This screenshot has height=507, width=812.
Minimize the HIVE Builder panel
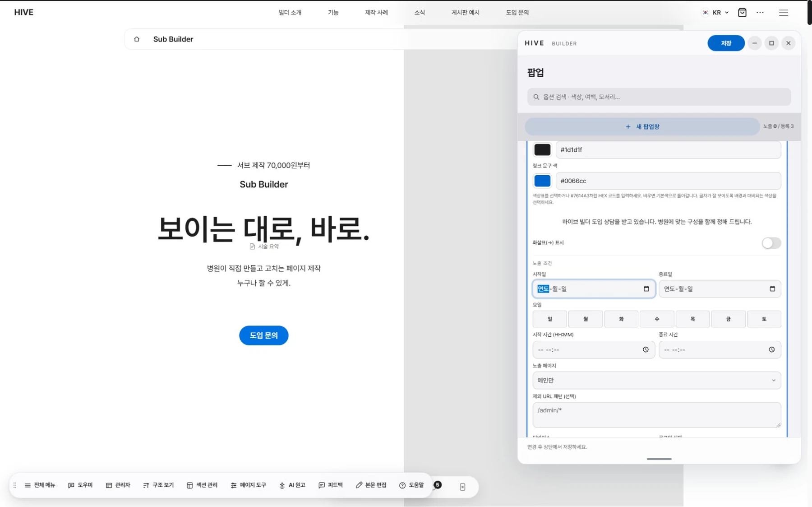tap(755, 43)
